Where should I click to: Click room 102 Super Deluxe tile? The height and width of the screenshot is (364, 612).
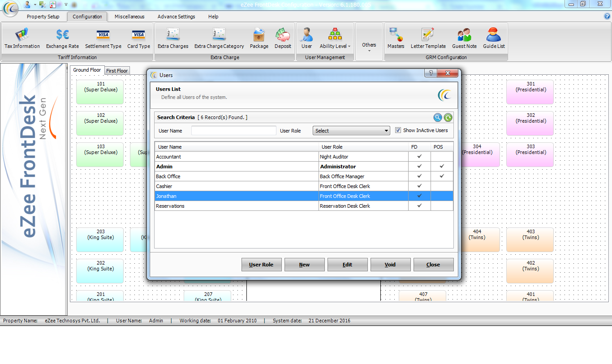[x=100, y=123]
